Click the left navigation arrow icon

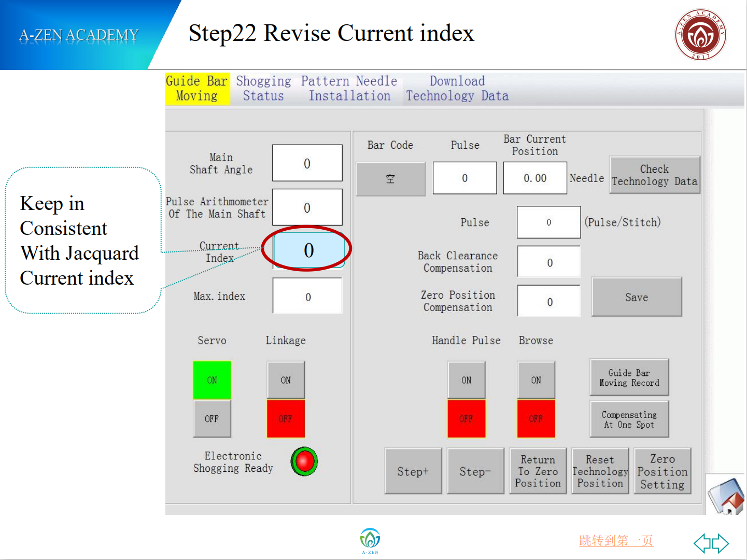pyautogui.click(x=702, y=543)
